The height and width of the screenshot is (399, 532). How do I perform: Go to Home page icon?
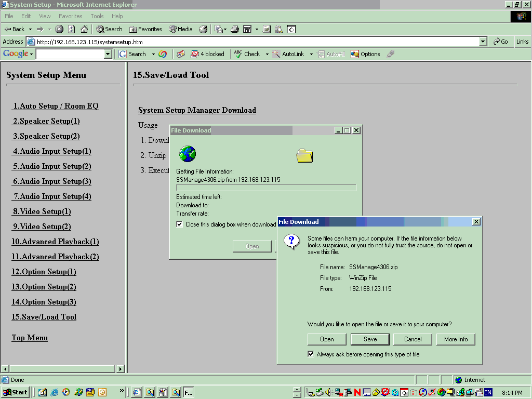pos(84,29)
